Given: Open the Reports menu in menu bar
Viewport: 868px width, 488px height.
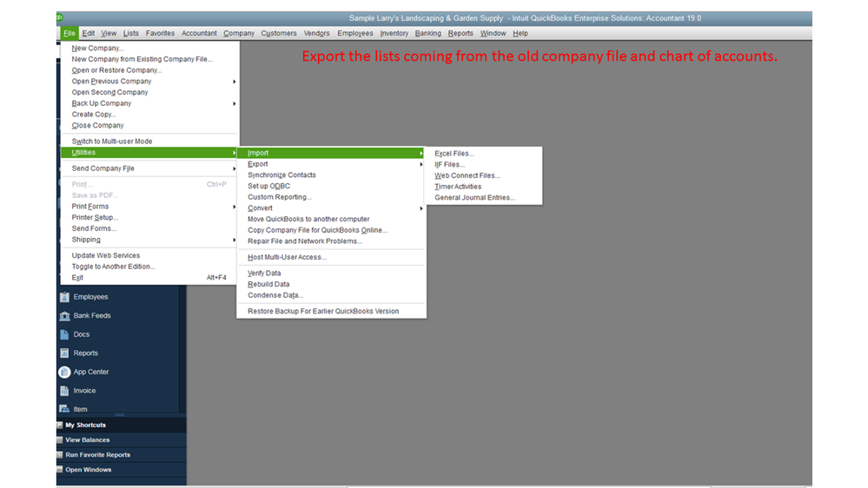Looking at the screenshot, I should coord(461,33).
